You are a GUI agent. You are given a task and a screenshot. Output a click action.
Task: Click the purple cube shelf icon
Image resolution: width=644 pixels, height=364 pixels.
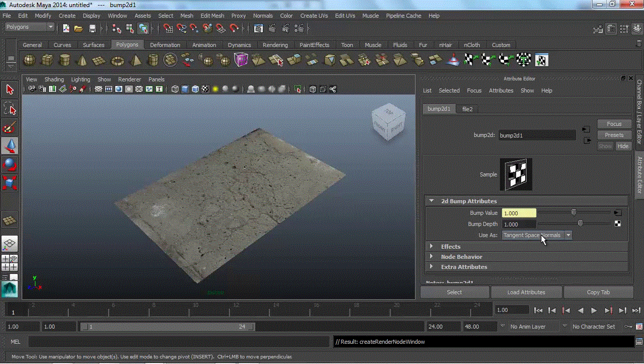241,60
